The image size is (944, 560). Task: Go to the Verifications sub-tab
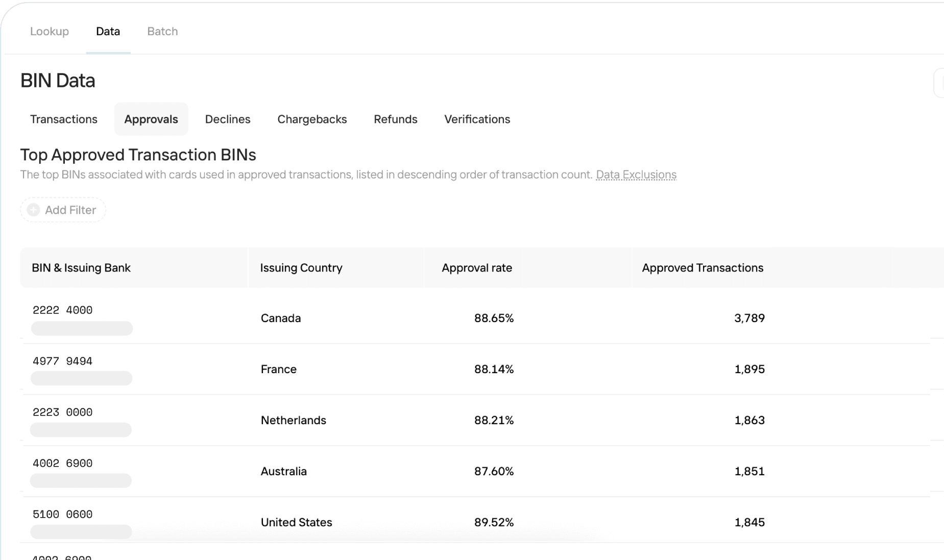point(477,119)
